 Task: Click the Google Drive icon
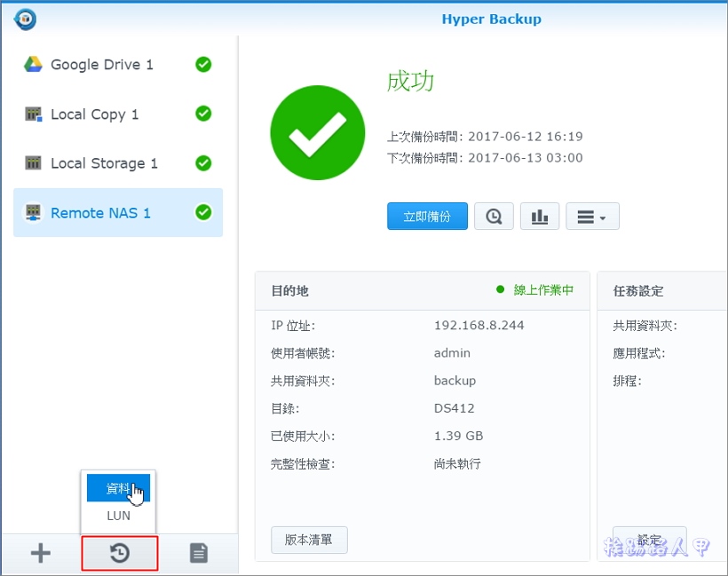pos(33,64)
